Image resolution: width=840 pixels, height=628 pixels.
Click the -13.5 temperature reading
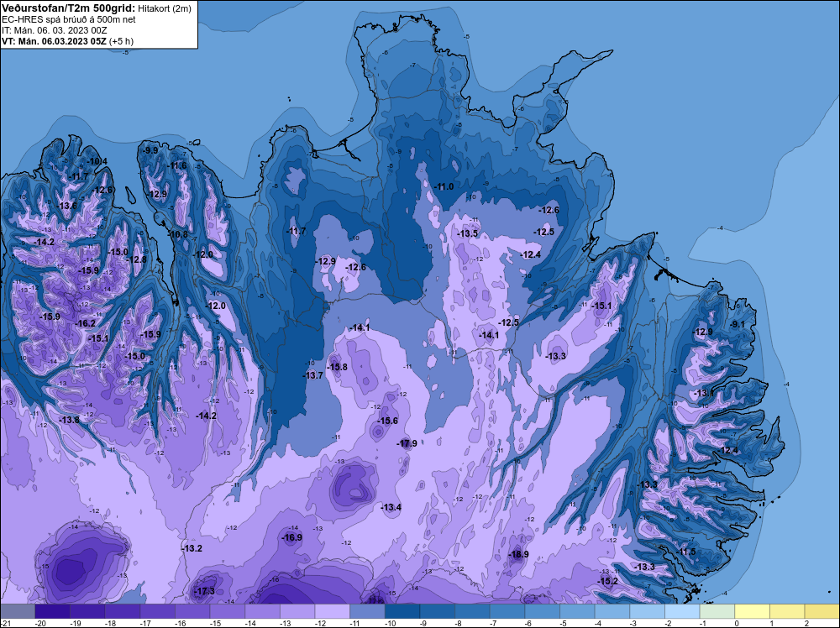click(x=468, y=233)
